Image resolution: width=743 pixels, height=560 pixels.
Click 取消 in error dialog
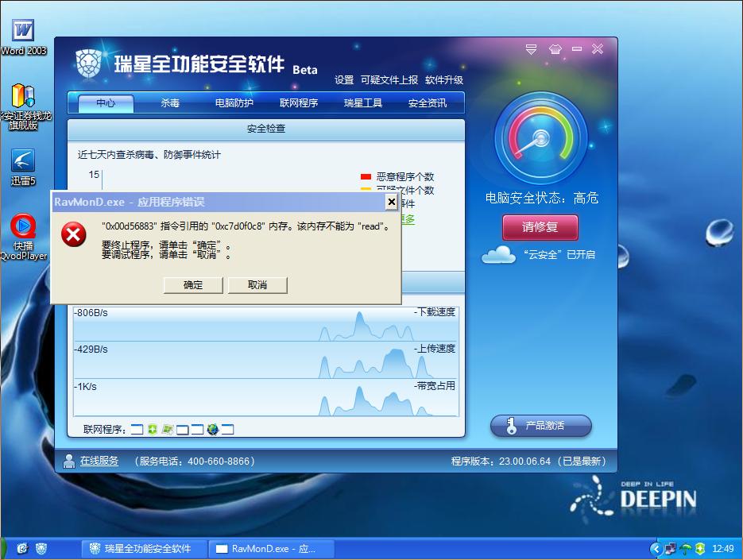click(257, 284)
